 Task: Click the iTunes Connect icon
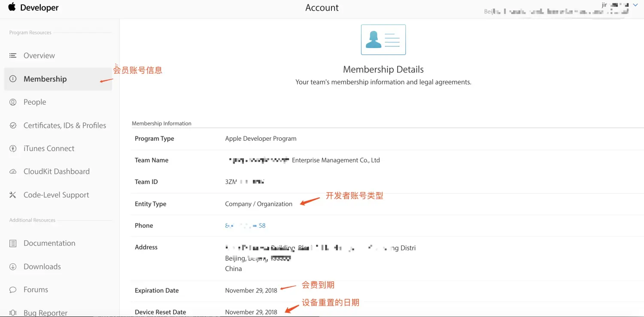point(13,148)
